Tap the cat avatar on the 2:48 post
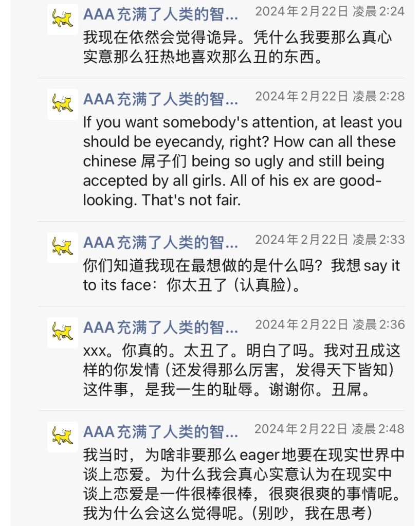This screenshot has width=420, height=526. [x=63, y=437]
